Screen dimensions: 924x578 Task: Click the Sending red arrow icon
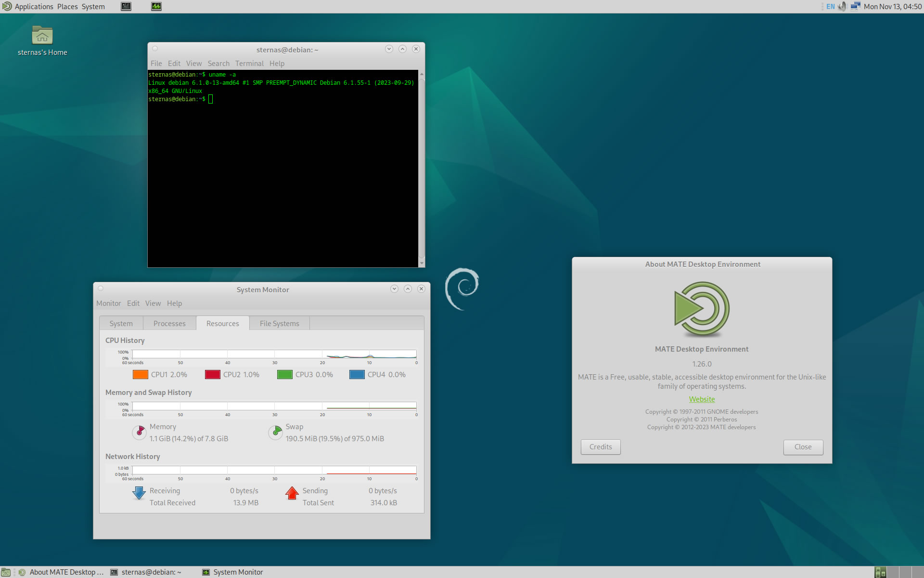[x=292, y=493]
